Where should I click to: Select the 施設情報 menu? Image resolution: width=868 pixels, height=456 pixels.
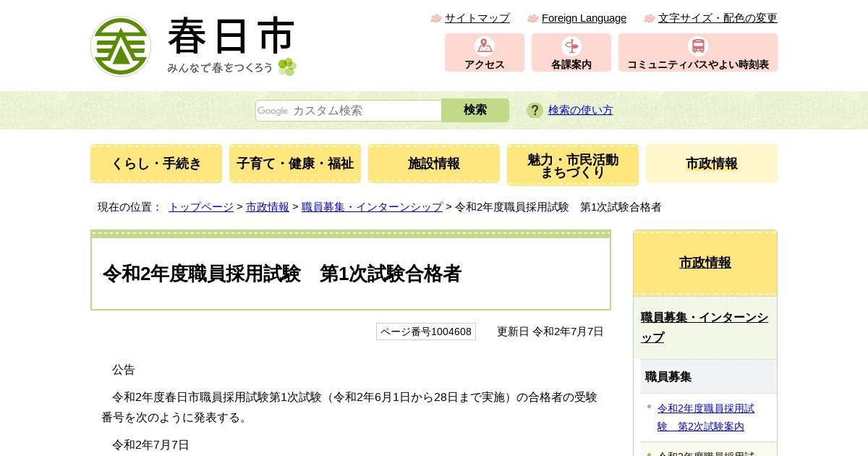tap(434, 164)
